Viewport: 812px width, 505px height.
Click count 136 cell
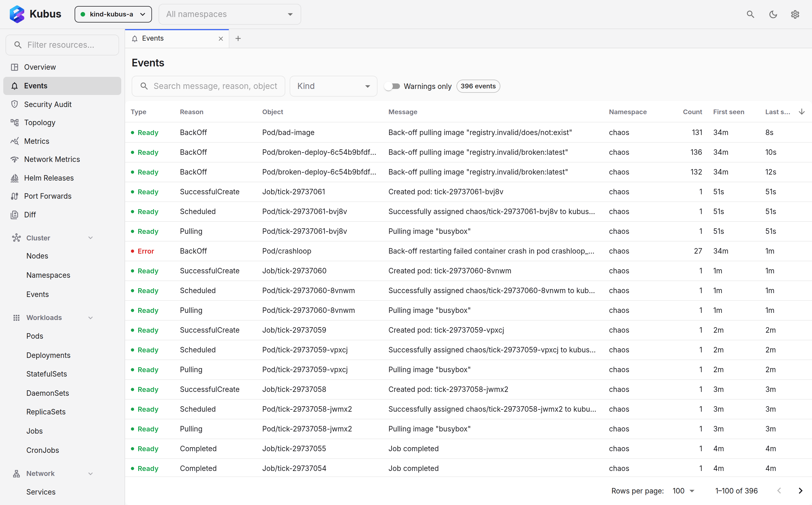(x=696, y=152)
